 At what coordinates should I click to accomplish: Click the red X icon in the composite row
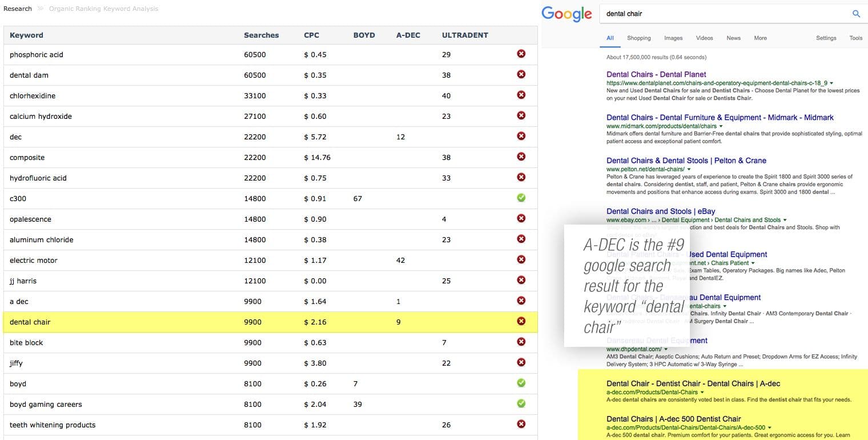[x=521, y=157]
